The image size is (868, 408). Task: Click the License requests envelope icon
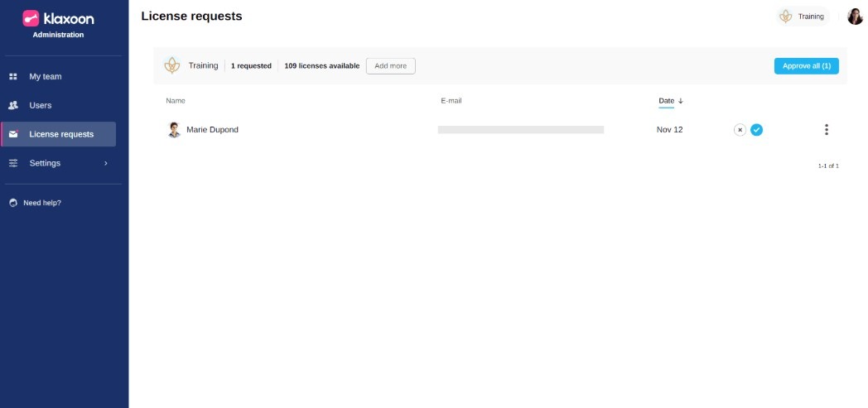(x=13, y=134)
